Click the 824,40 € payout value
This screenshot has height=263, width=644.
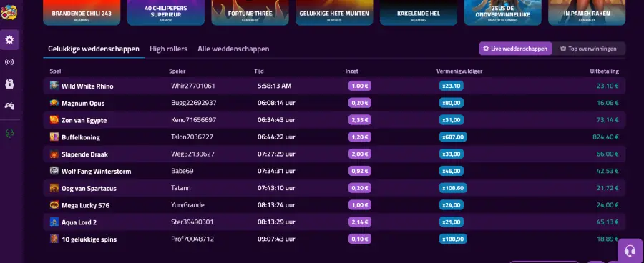click(x=605, y=137)
